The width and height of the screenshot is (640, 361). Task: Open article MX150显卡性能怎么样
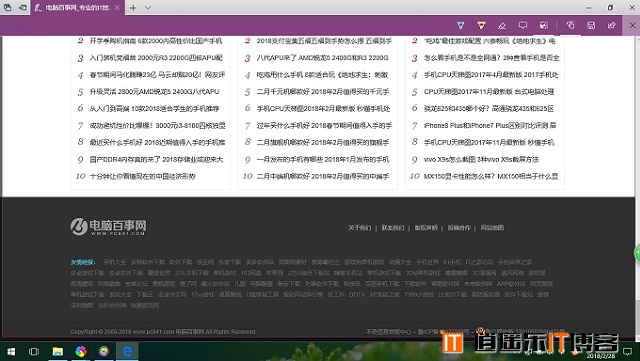point(491,176)
